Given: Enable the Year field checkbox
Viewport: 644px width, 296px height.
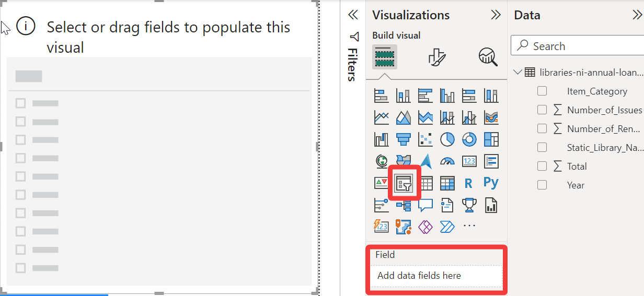Looking at the screenshot, I should [x=542, y=185].
